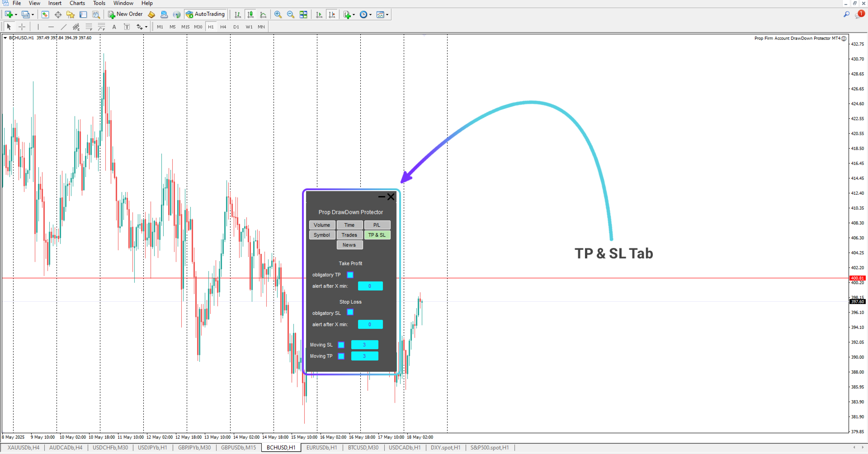Open the Symbol tab in Prop DrawDown Protector
This screenshot has height=454, width=868.
click(321, 234)
